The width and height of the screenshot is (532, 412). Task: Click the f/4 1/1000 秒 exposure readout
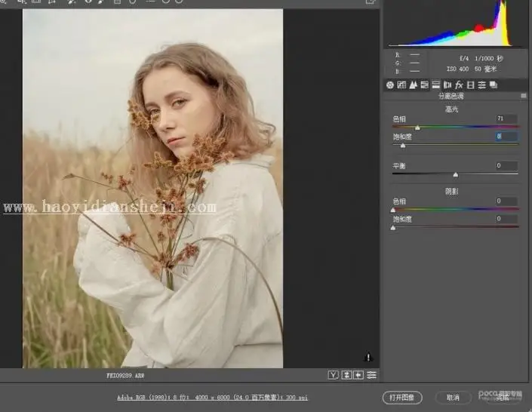(x=481, y=58)
